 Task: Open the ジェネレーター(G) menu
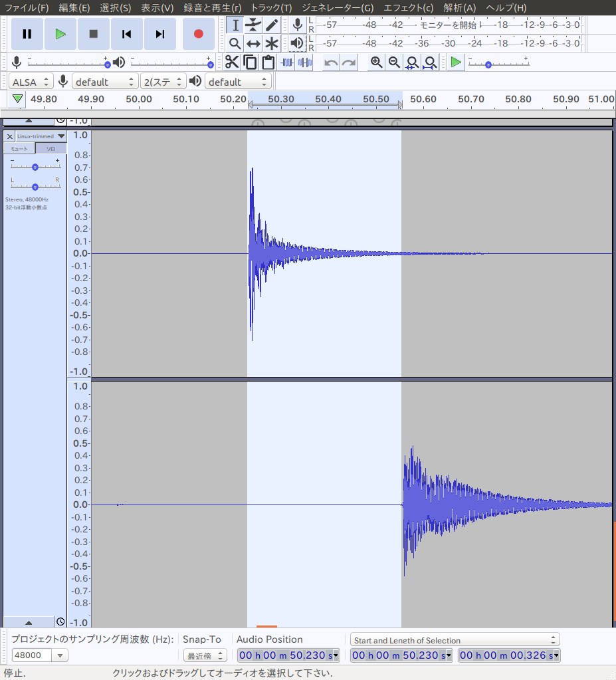pos(338,8)
